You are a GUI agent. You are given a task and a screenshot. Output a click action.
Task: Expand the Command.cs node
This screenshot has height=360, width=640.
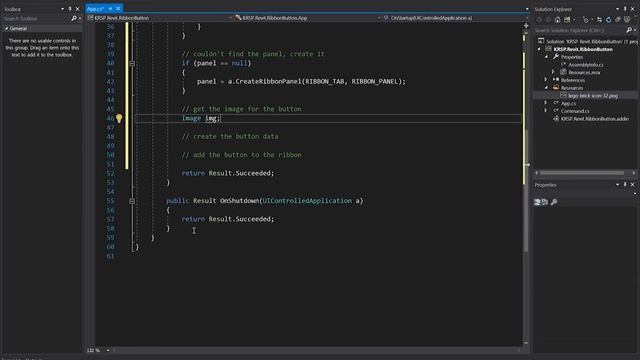[x=546, y=111]
